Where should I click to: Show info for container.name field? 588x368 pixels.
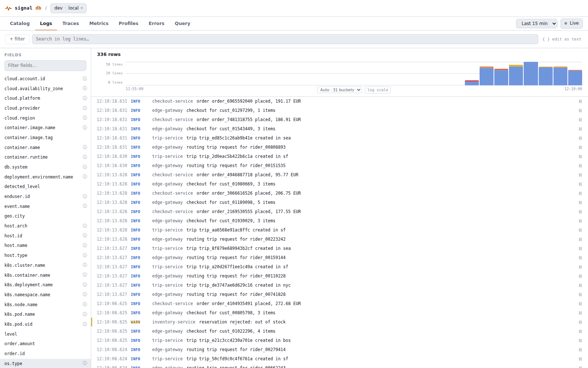tap(85, 147)
